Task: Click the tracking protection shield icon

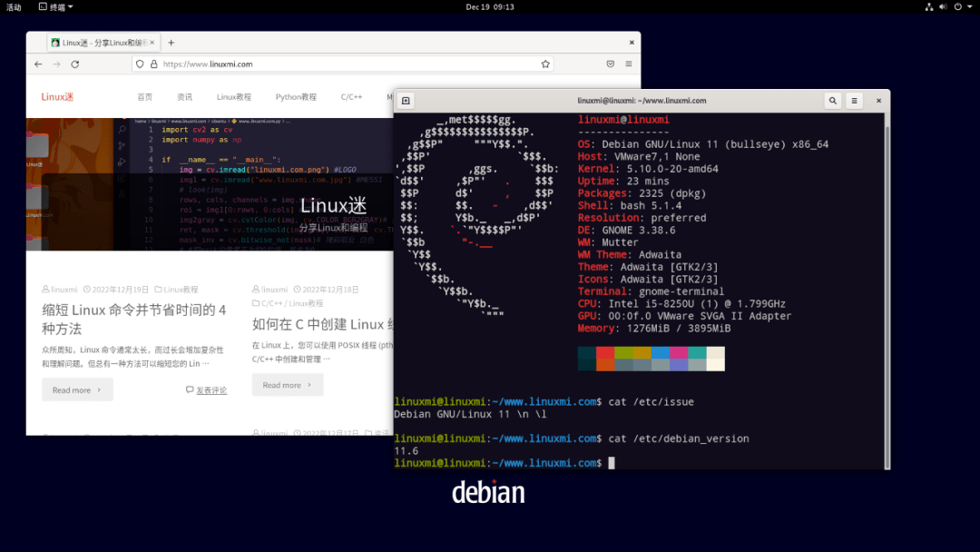Action: pos(139,64)
